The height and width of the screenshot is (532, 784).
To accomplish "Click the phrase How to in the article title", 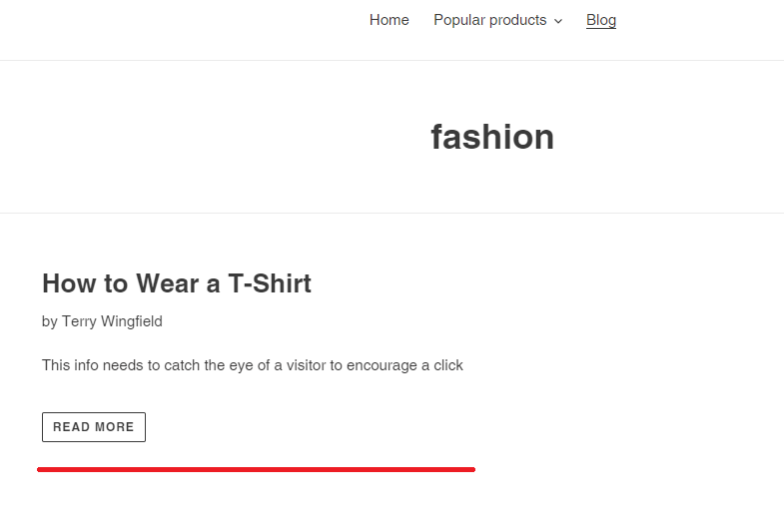I will point(85,283).
